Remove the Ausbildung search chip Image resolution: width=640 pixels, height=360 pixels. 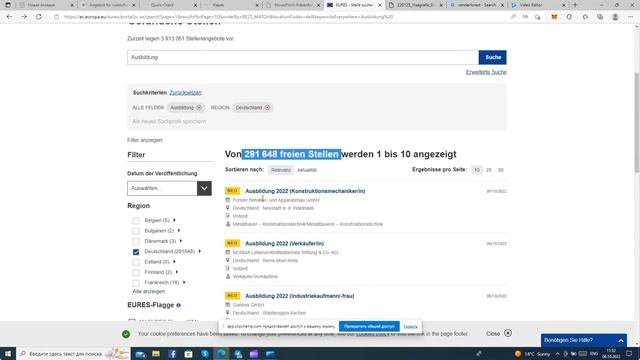pos(199,107)
